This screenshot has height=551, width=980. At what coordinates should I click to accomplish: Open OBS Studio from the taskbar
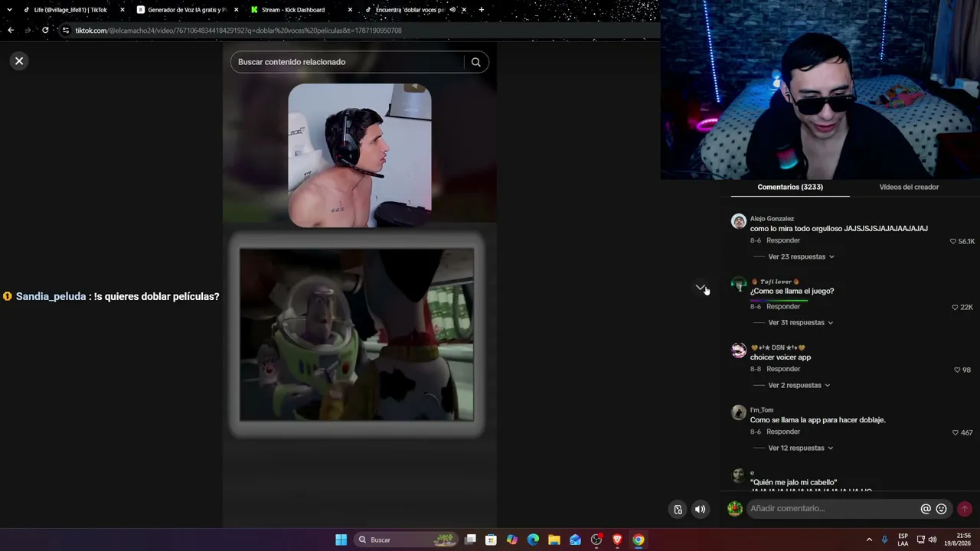pyautogui.click(x=596, y=540)
